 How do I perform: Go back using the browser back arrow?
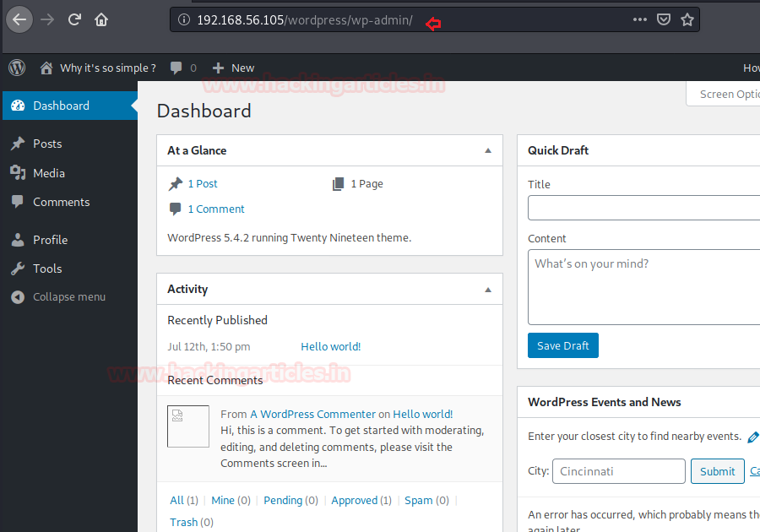[x=19, y=19]
